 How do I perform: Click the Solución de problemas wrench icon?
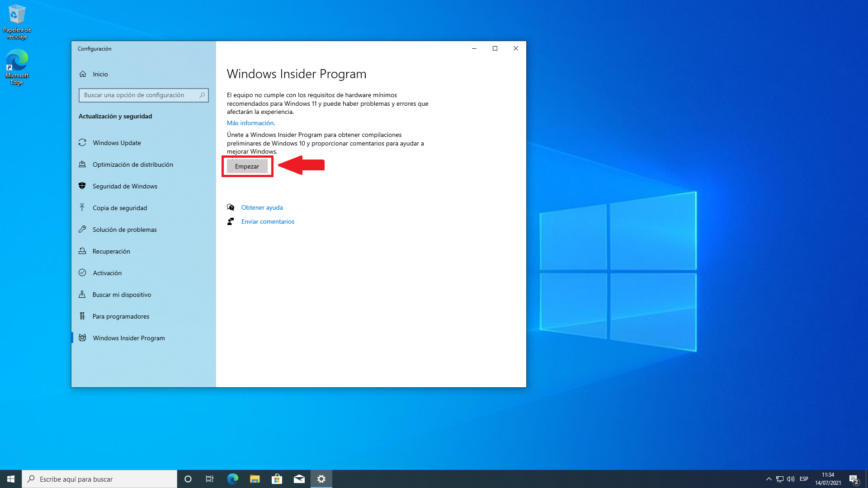click(x=82, y=229)
